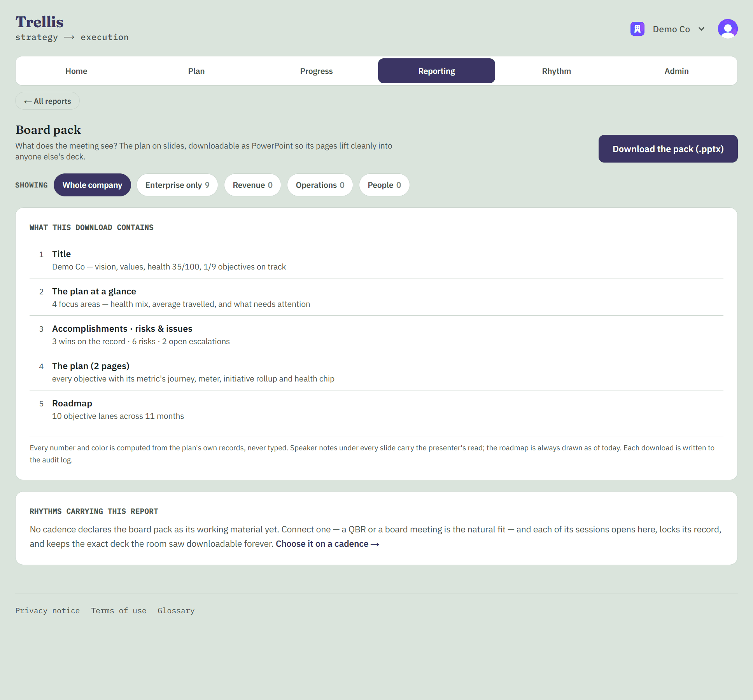
Task: Click 'WHAT THIS DOWNLOAD CONTAINS' heading
Action: pyautogui.click(x=91, y=227)
